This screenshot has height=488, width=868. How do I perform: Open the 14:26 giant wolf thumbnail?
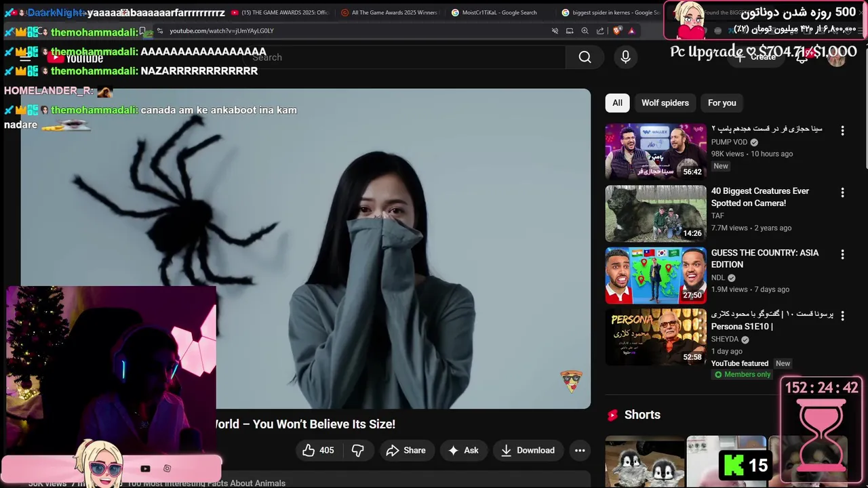click(x=656, y=213)
